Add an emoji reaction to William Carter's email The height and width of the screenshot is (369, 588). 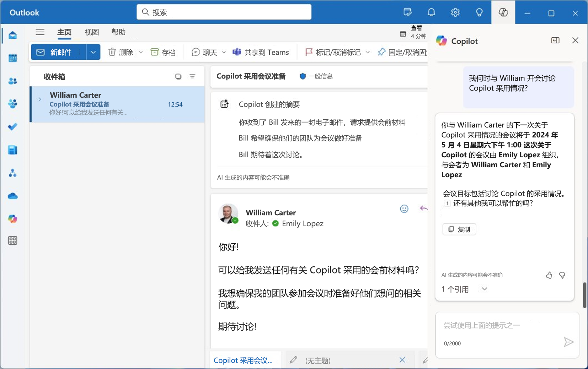click(404, 209)
